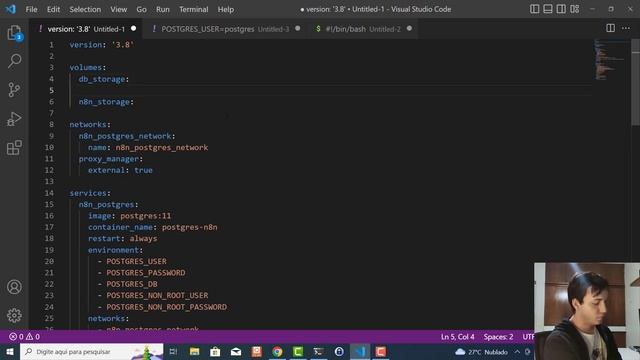
Task: Click line number 5 in the gutter
Action: 51,90
